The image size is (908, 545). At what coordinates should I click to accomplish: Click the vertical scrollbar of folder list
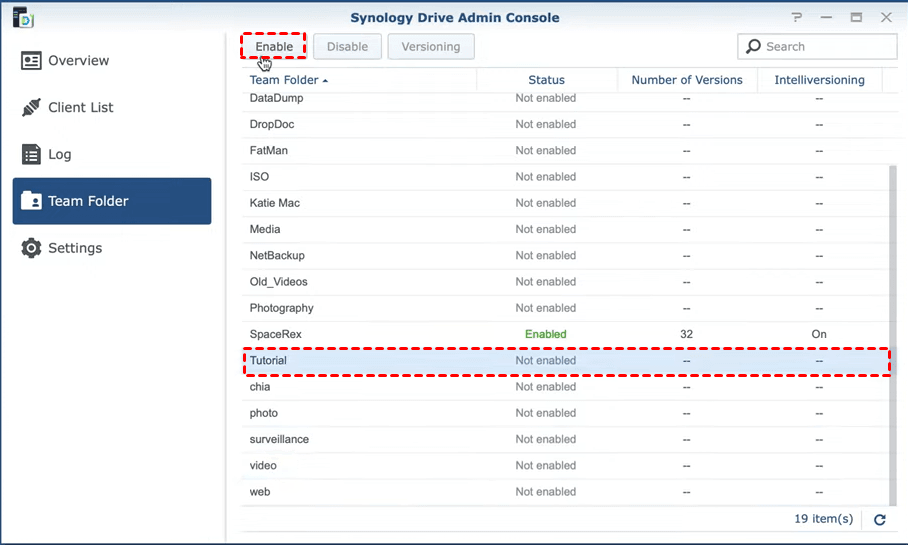point(893,330)
